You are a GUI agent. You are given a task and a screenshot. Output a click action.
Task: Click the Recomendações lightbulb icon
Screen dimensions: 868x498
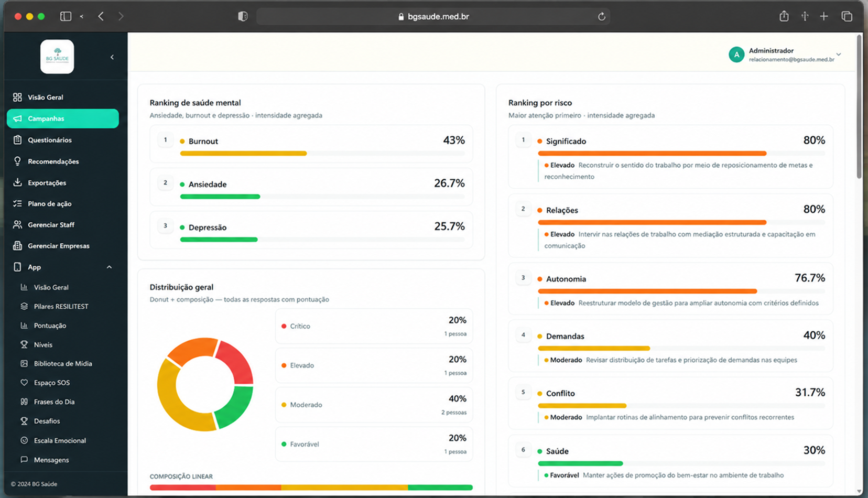pyautogui.click(x=17, y=161)
